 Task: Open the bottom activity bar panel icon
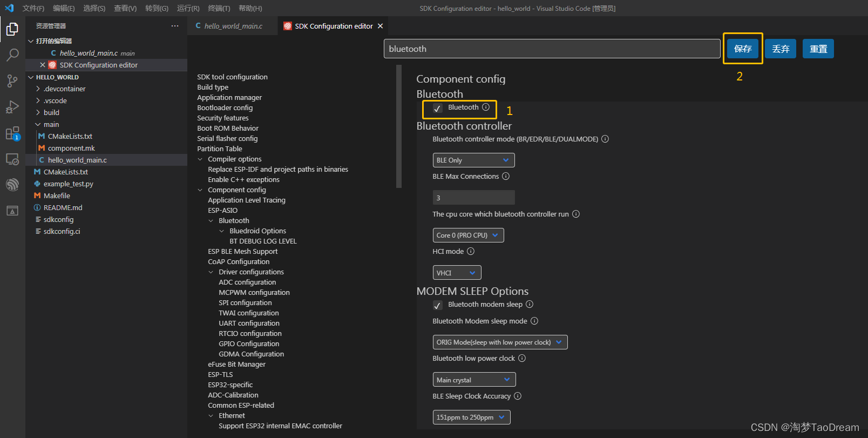(12, 211)
